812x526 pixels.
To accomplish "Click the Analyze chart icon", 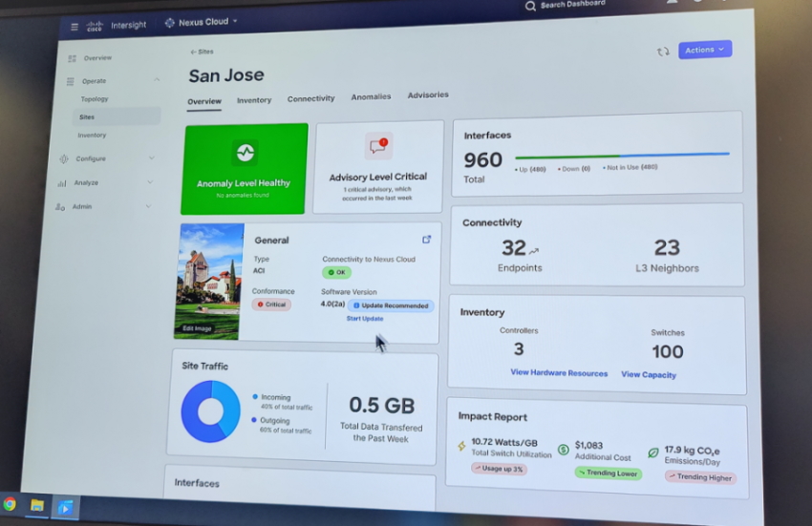I will [62, 183].
